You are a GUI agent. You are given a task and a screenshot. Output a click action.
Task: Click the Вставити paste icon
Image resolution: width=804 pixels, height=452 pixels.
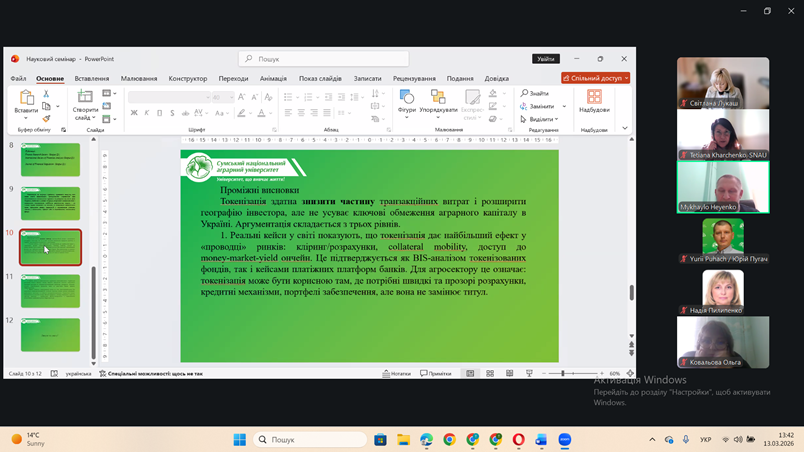click(26, 98)
